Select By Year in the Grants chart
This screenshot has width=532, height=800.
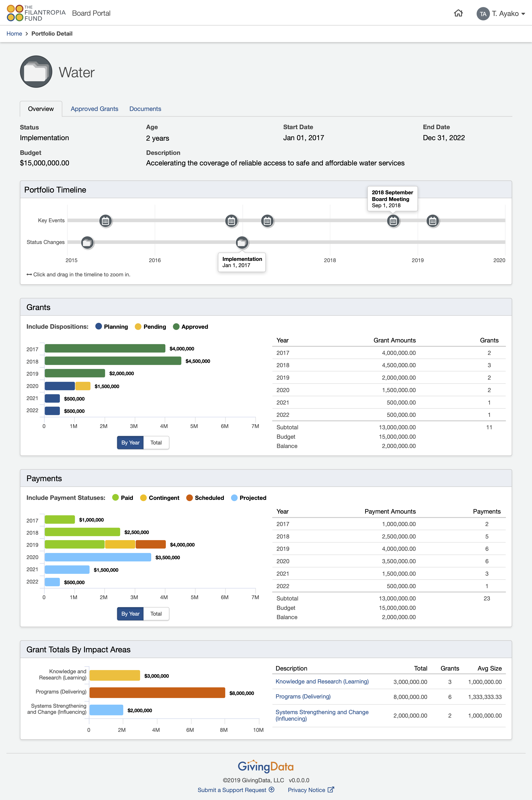[130, 442]
